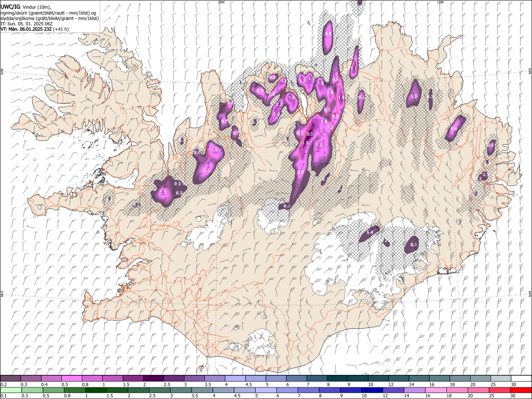Click the 'UWC/IG: Vindur (10m)' title text
This screenshot has height=399, width=532.
point(26,7)
